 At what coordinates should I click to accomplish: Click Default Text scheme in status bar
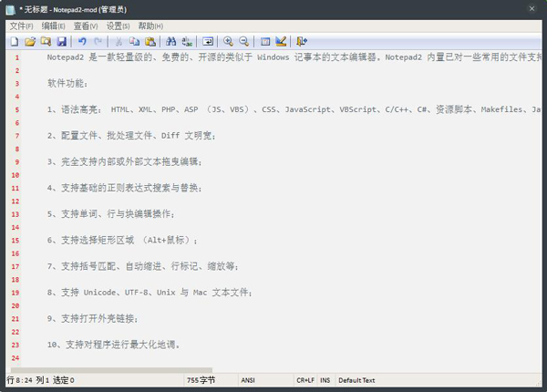coord(356,380)
